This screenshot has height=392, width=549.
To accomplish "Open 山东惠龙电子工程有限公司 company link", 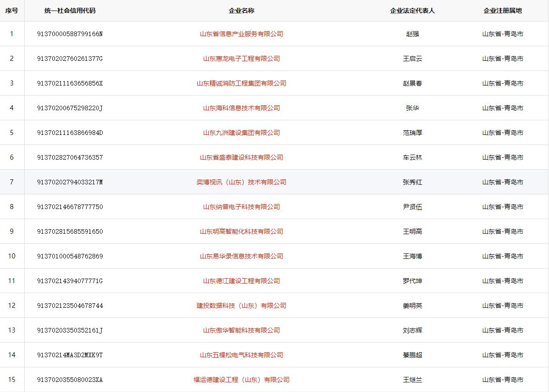I will (x=241, y=59).
